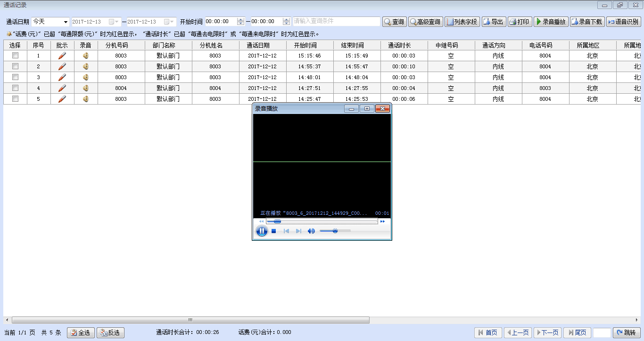Open the end date calendar dropdown
This screenshot has height=341, width=644.
pyautogui.click(x=169, y=22)
